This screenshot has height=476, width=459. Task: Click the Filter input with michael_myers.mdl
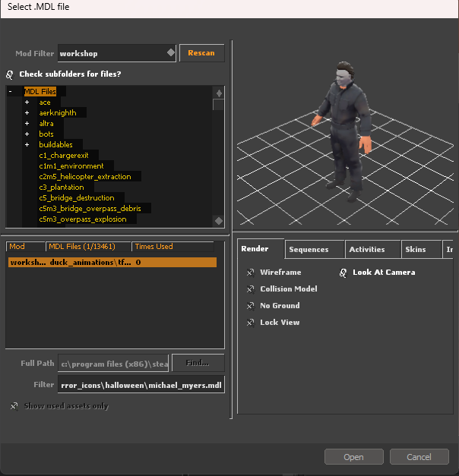pos(141,385)
